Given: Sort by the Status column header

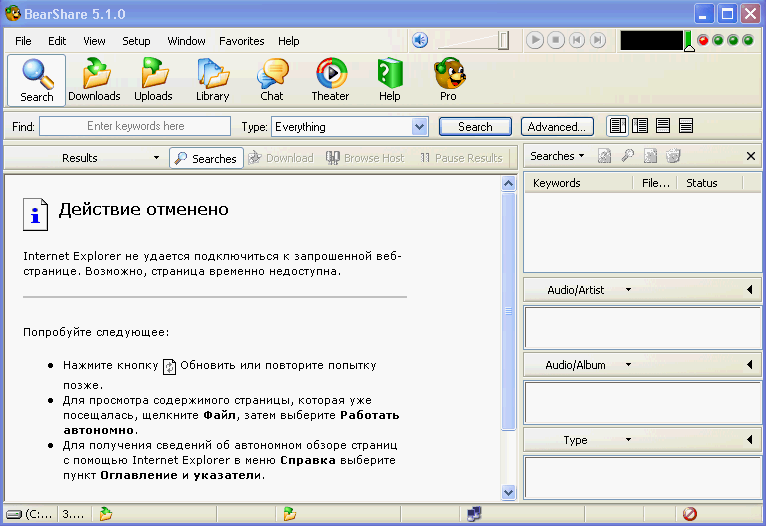Looking at the screenshot, I should coord(709,183).
